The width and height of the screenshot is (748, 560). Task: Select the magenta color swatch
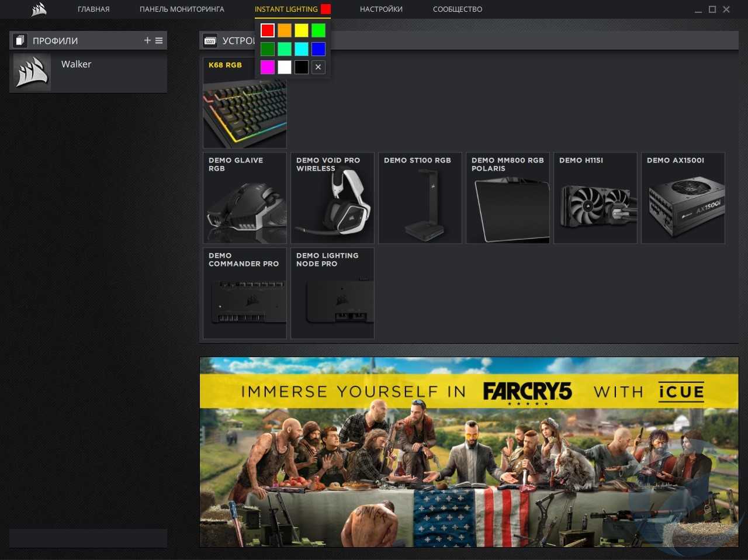[268, 67]
